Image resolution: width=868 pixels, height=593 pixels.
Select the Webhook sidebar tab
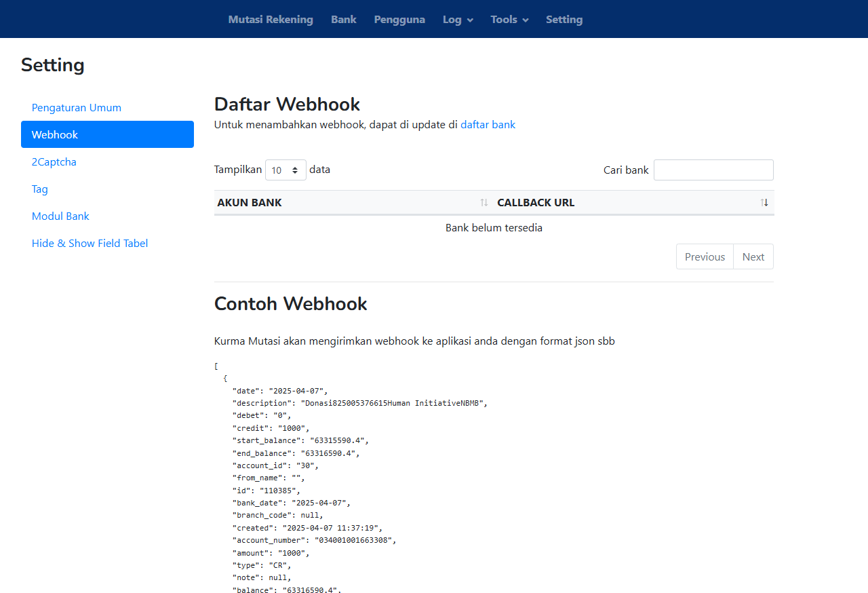pos(107,134)
